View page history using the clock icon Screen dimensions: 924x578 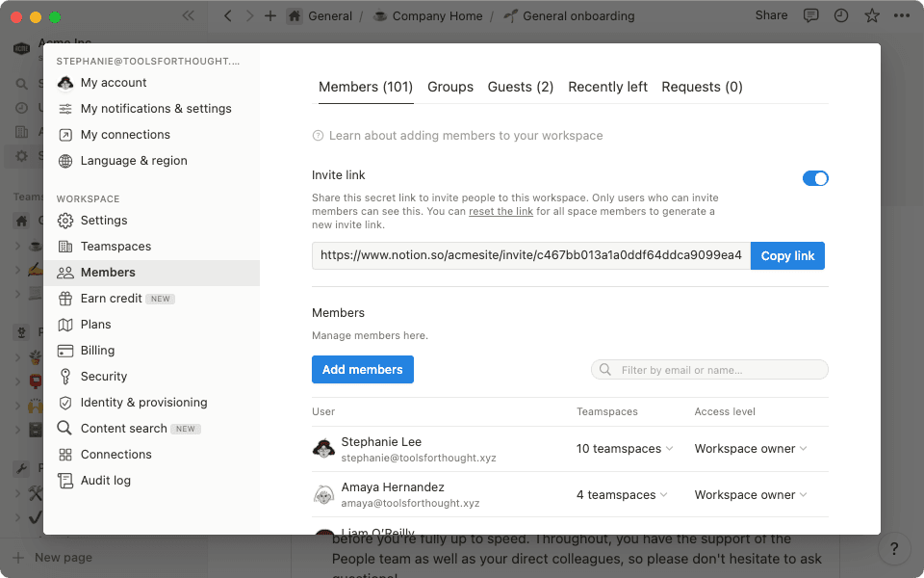coord(839,15)
